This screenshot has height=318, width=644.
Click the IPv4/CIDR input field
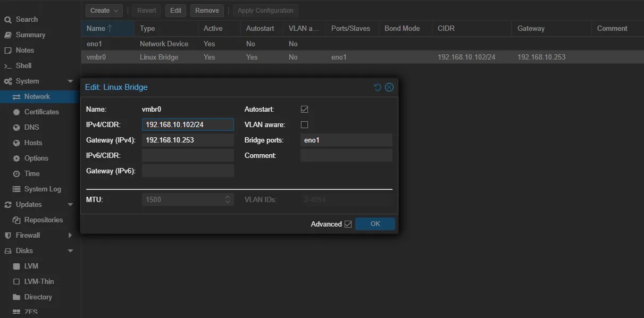188,124
